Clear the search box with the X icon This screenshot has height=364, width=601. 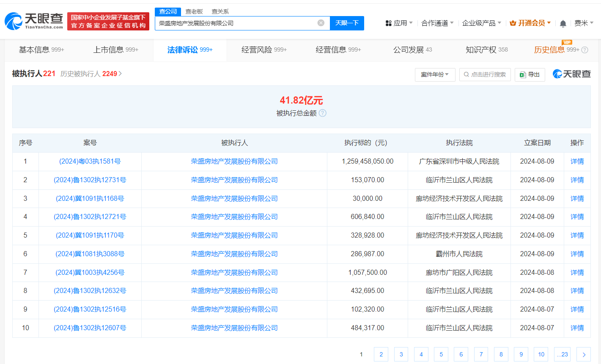pos(320,23)
